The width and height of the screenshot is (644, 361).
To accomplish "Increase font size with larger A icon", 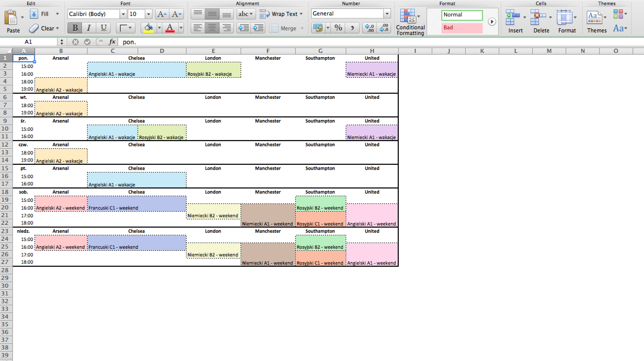I will tap(162, 14).
